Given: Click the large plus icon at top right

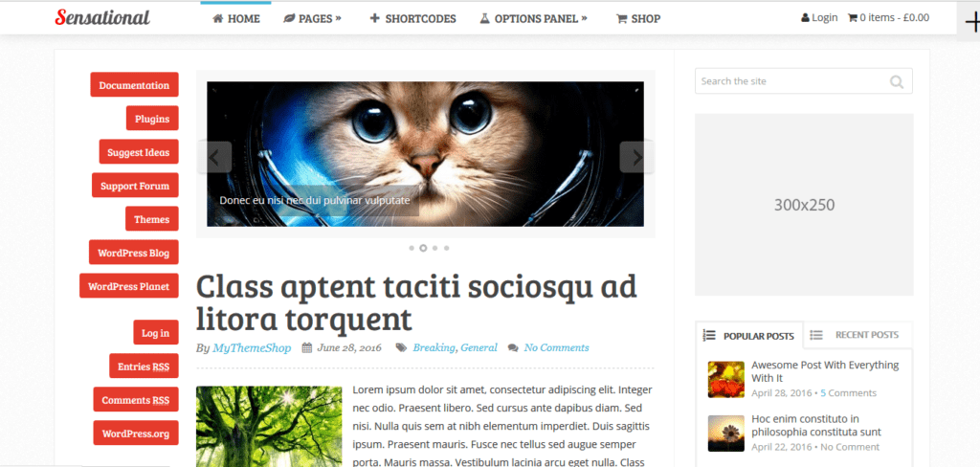Looking at the screenshot, I should [972, 23].
